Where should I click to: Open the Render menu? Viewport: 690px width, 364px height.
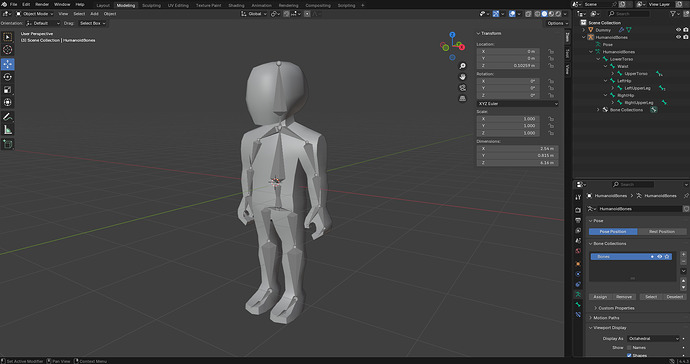click(42, 4)
